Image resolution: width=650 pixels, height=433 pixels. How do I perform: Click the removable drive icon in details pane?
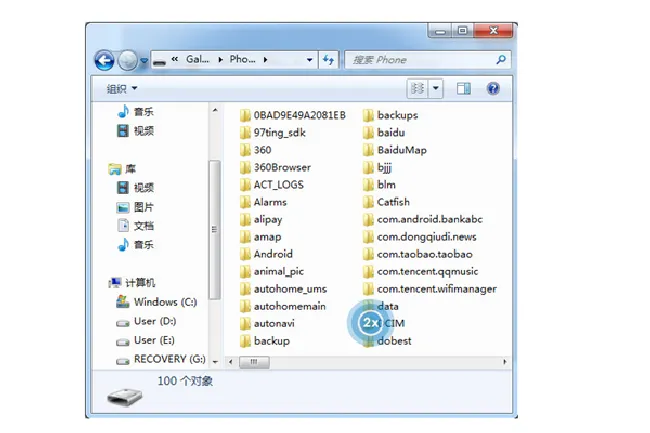pyautogui.click(x=124, y=397)
